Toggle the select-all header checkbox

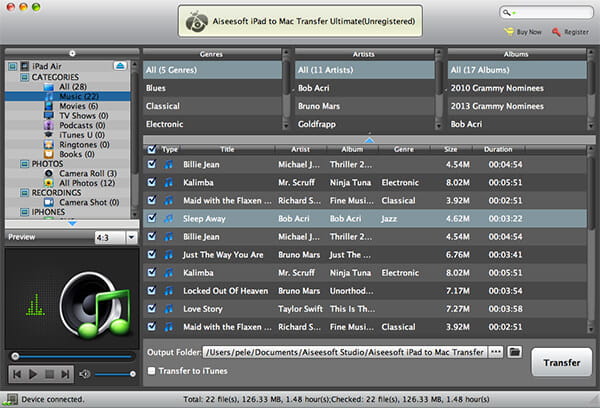152,149
